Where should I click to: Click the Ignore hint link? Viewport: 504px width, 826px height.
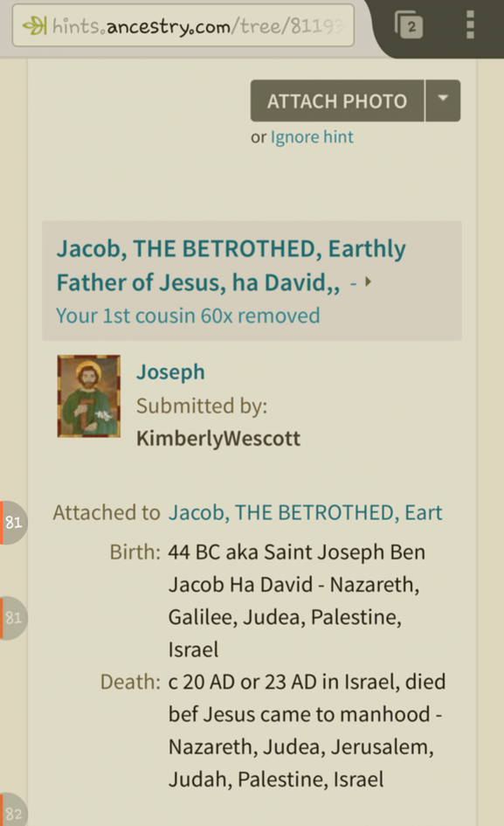[x=312, y=137]
